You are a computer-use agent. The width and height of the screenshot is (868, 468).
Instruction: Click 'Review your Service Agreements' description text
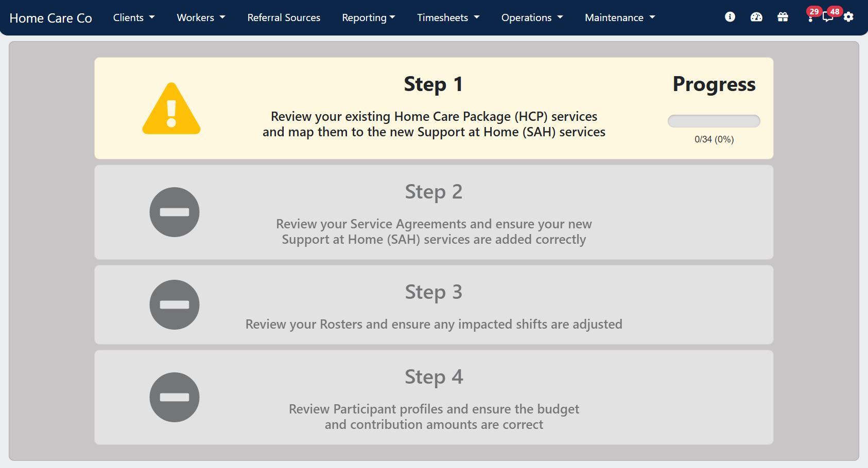434,231
